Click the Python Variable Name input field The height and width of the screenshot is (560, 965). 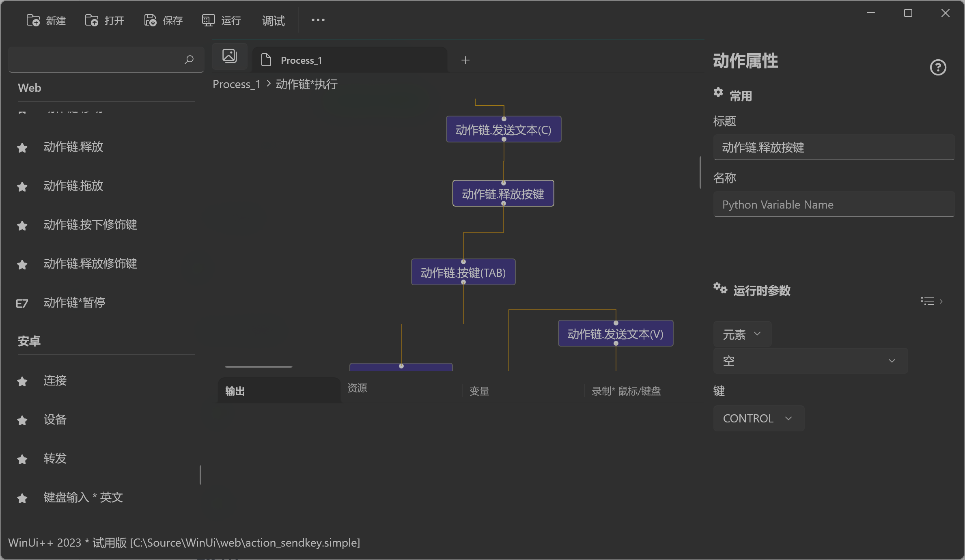tap(834, 205)
